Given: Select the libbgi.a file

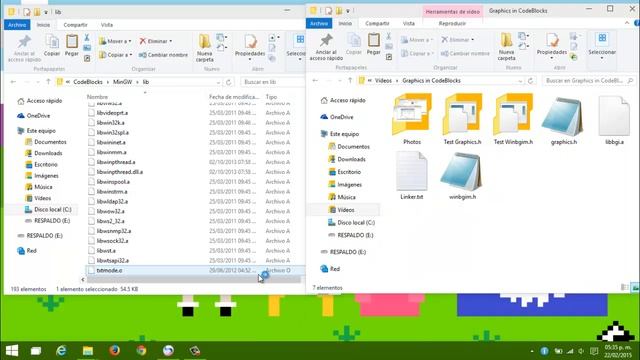Looking at the screenshot, I should (614, 119).
